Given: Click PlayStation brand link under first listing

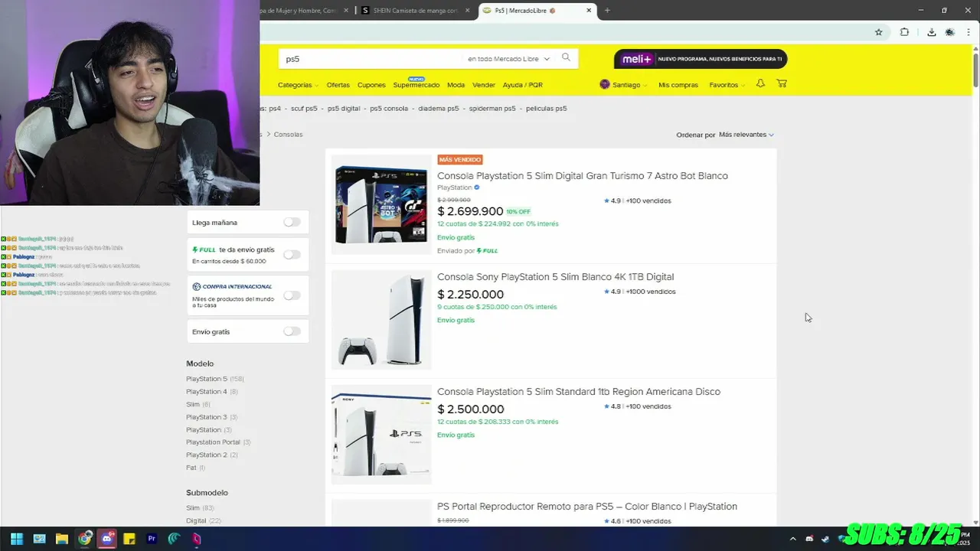Looking at the screenshot, I should click(455, 187).
